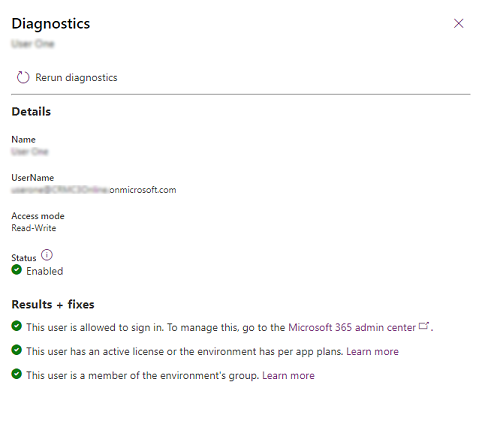Click the Read-Write access mode value

coord(34,228)
